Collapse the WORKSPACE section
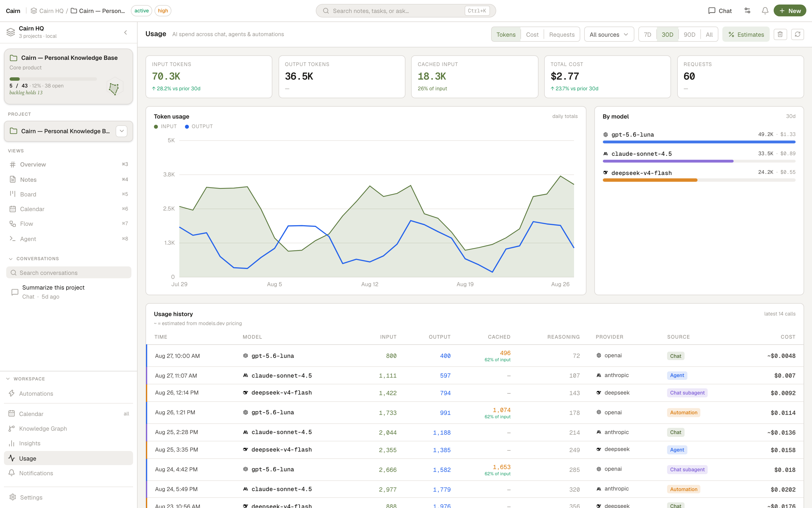 click(x=26, y=379)
